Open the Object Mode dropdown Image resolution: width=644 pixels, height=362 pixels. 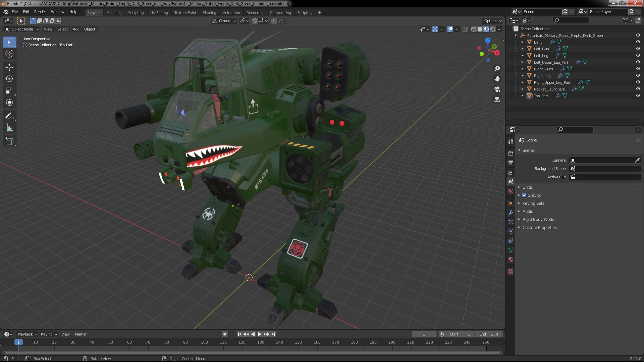[22, 29]
